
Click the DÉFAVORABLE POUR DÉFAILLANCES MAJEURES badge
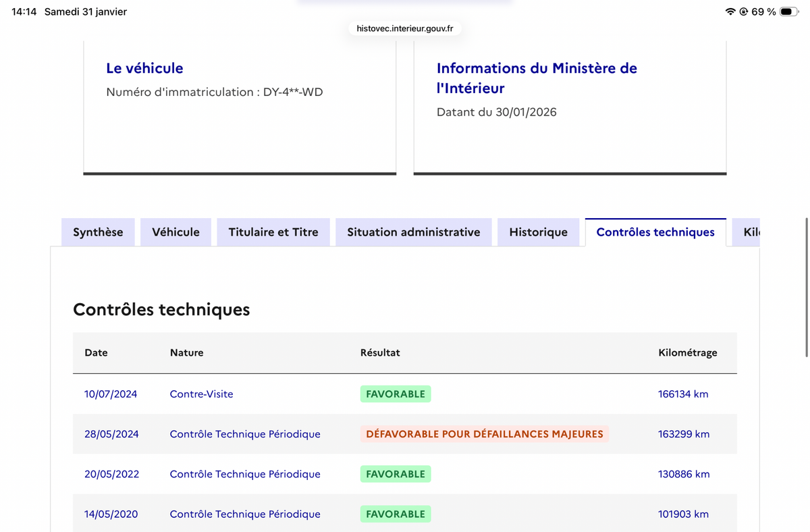coord(485,434)
